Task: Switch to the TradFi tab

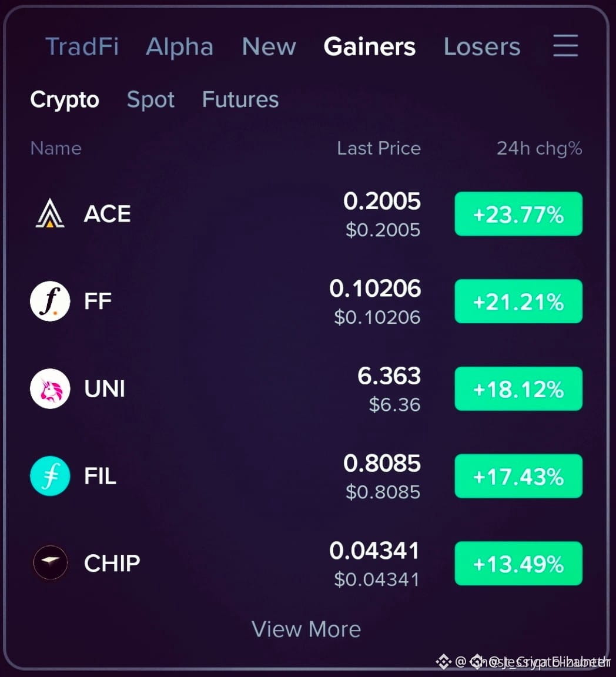Action: 82,46
